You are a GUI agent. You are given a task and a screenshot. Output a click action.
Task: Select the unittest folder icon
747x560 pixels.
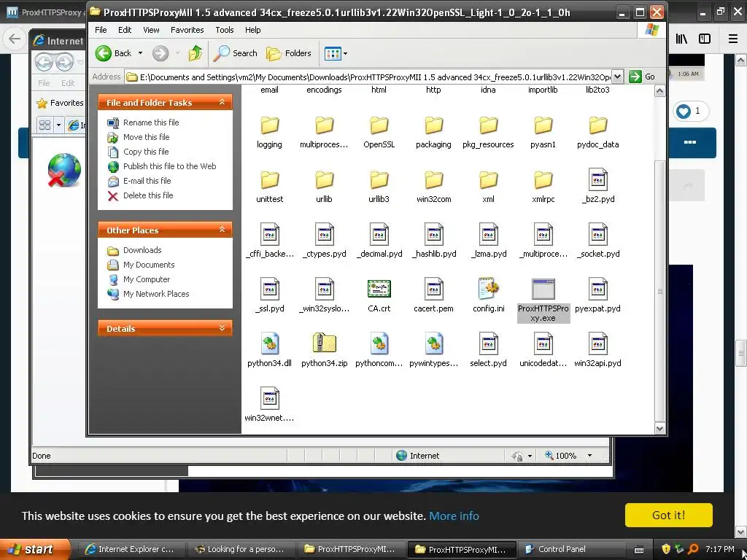pos(270,180)
